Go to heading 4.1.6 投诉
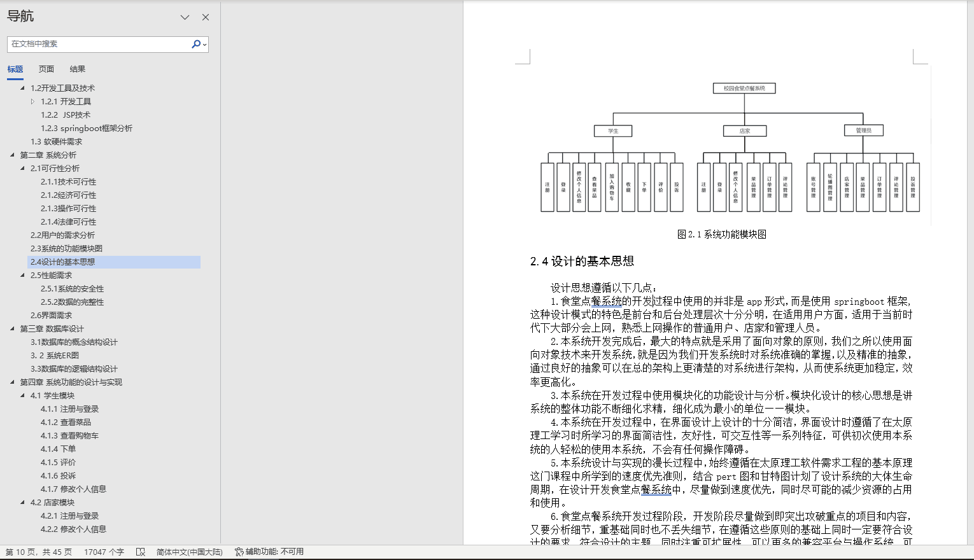The width and height of the screenshot is (974, 560). click(58, 475)
